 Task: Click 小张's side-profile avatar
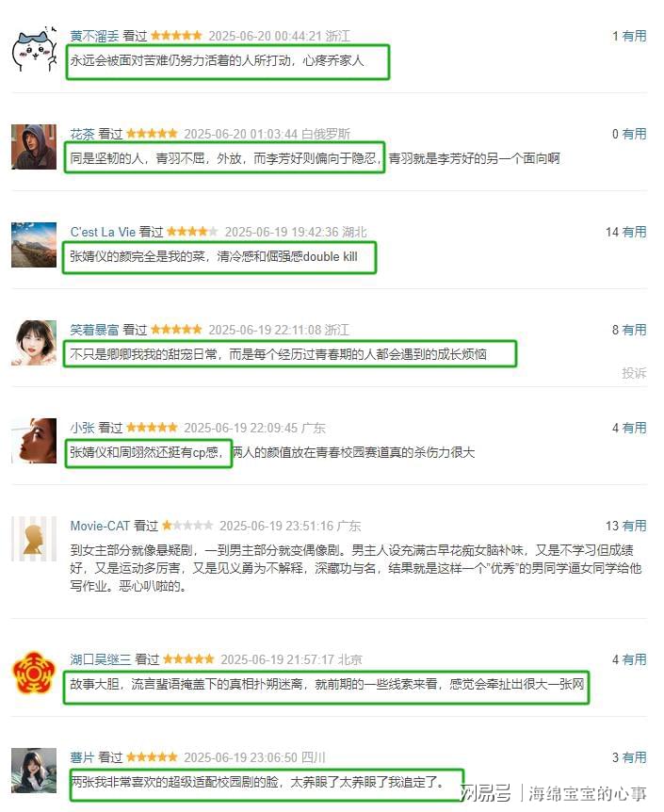(34, 440)
